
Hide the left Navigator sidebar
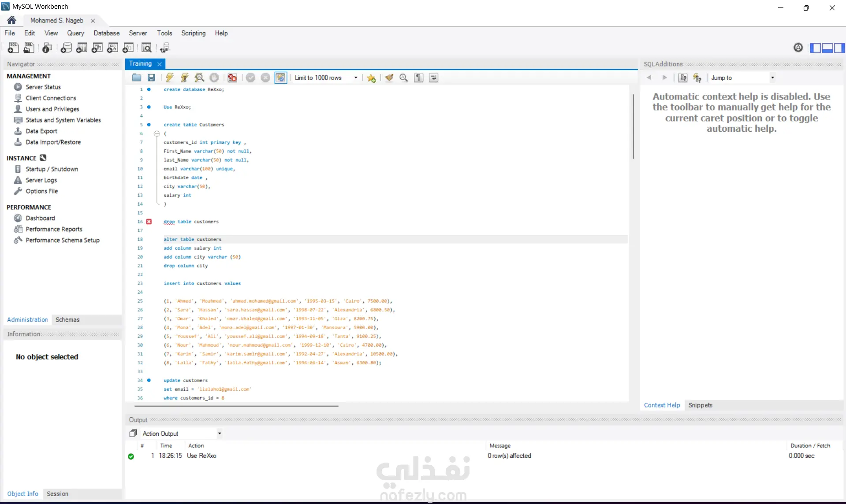click(x=816, y=48)
